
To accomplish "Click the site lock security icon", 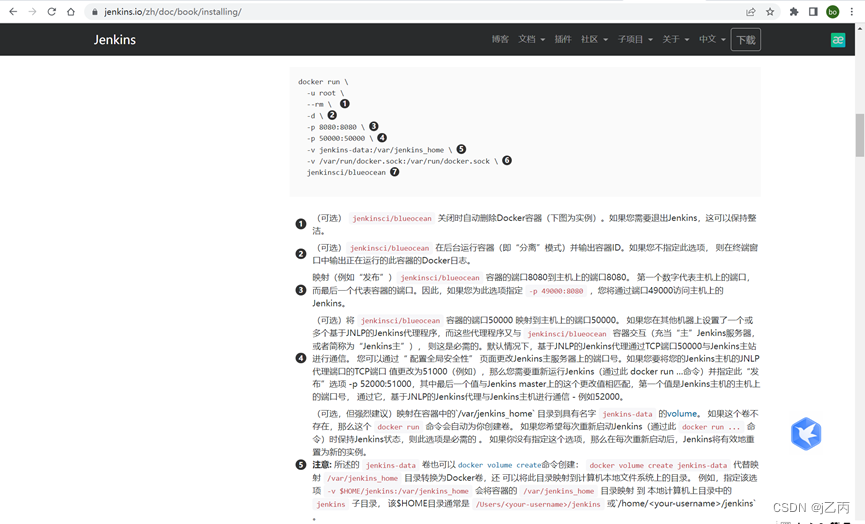I will tap(95, 12).
